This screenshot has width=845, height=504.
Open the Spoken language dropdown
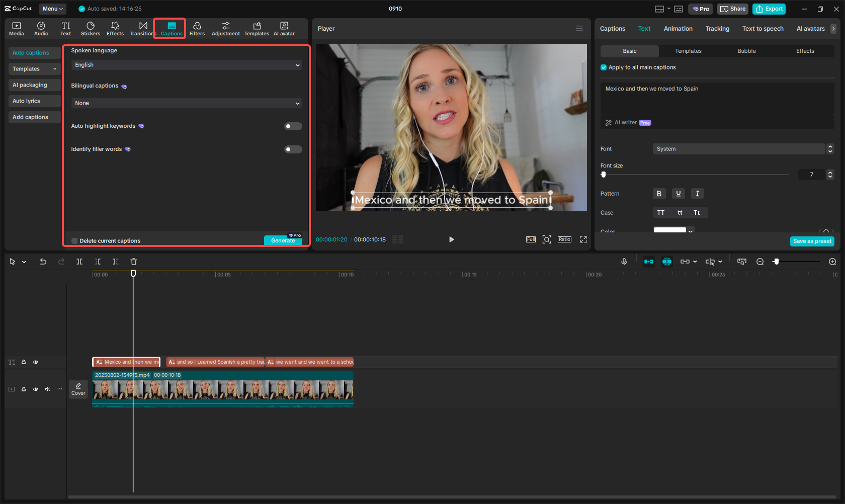pos(186,65)
